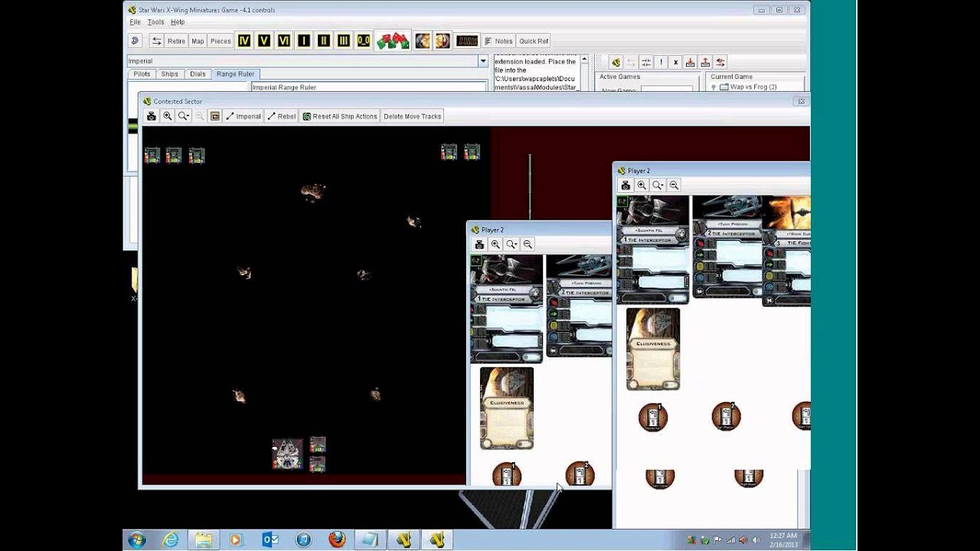Select Turr Phennir card in frontmost Player 2 window
Image resolution: width=980 pixels, height=551 pixels.
click(x=727, y=246)
